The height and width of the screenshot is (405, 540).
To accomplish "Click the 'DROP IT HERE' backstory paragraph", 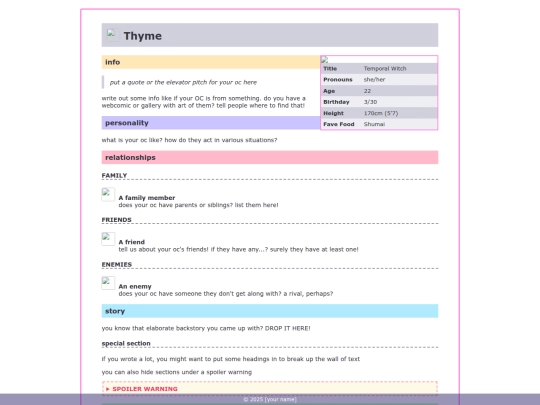I will click(206, 328).
